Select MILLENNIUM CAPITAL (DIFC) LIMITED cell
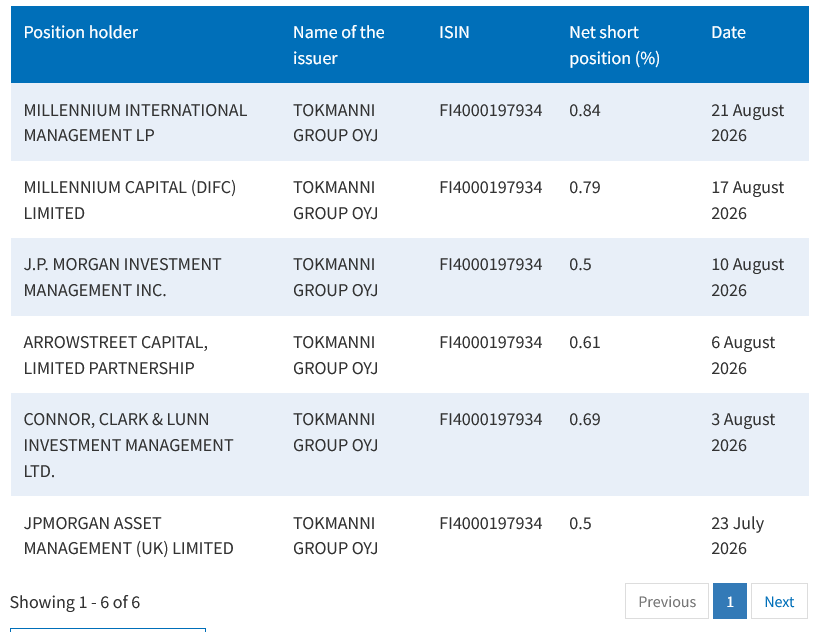 tap(130, 200)
